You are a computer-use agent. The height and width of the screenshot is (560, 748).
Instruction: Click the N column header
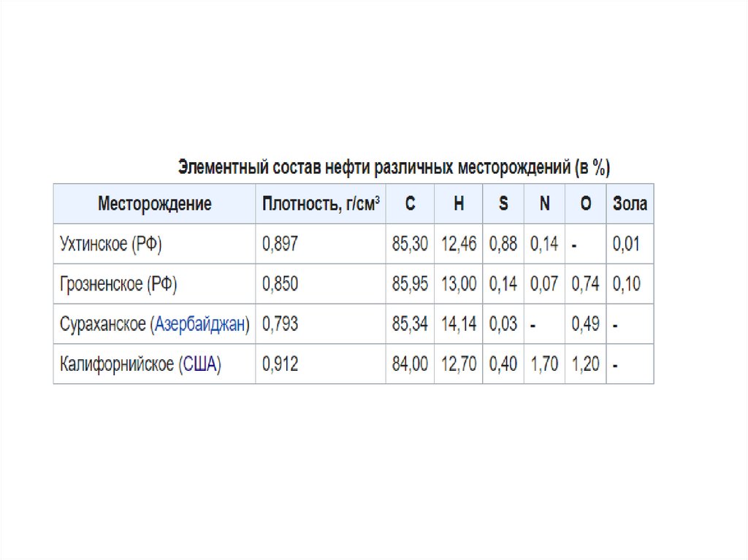(545, 204)
